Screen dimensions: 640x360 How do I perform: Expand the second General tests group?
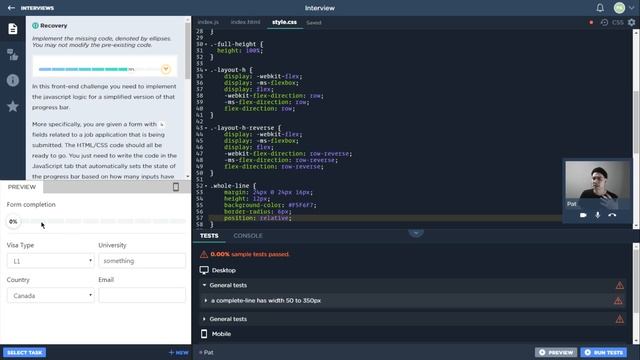(204, 319)
